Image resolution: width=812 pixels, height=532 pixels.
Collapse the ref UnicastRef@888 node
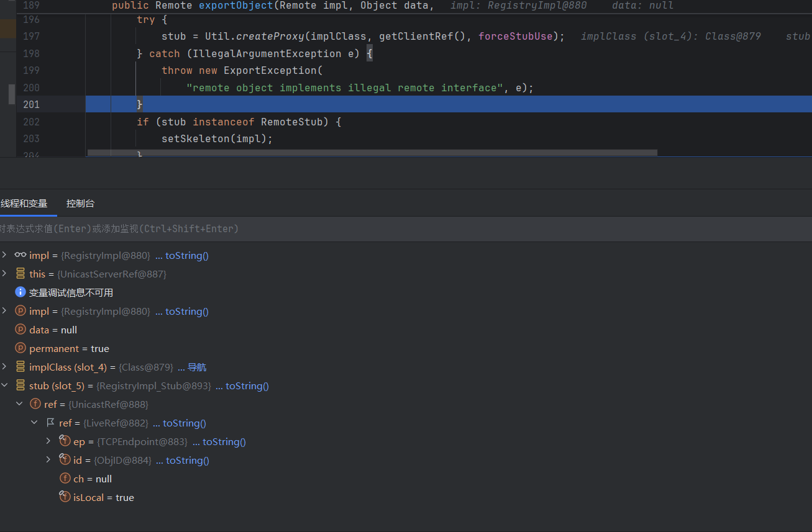point(19,404)
